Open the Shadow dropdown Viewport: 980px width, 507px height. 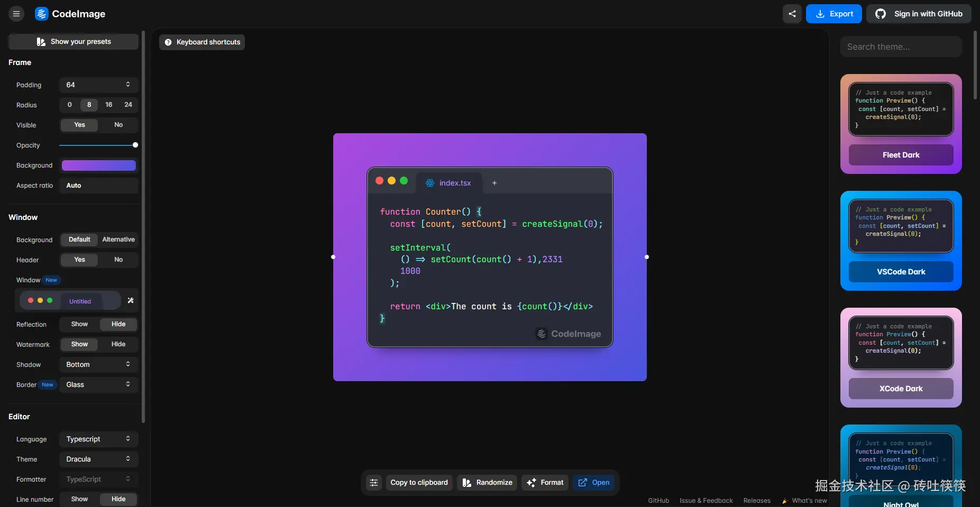[x=98, y=365]
